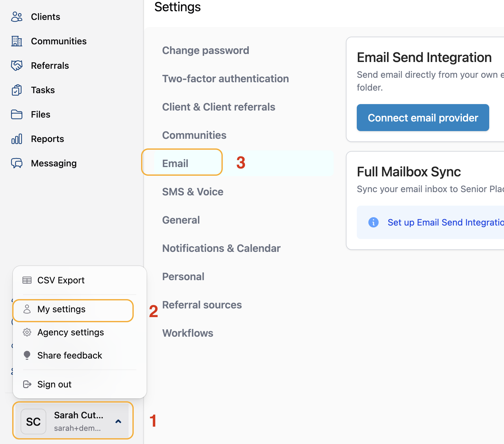
Task: Choose CSV Export from the account menu
Action: coord(61,280)
